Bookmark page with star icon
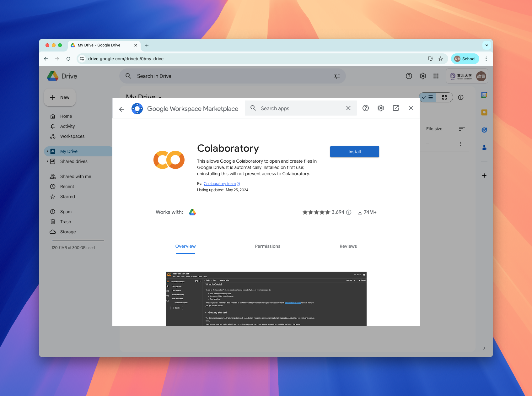The image size is (532, 396). [441, 59]
